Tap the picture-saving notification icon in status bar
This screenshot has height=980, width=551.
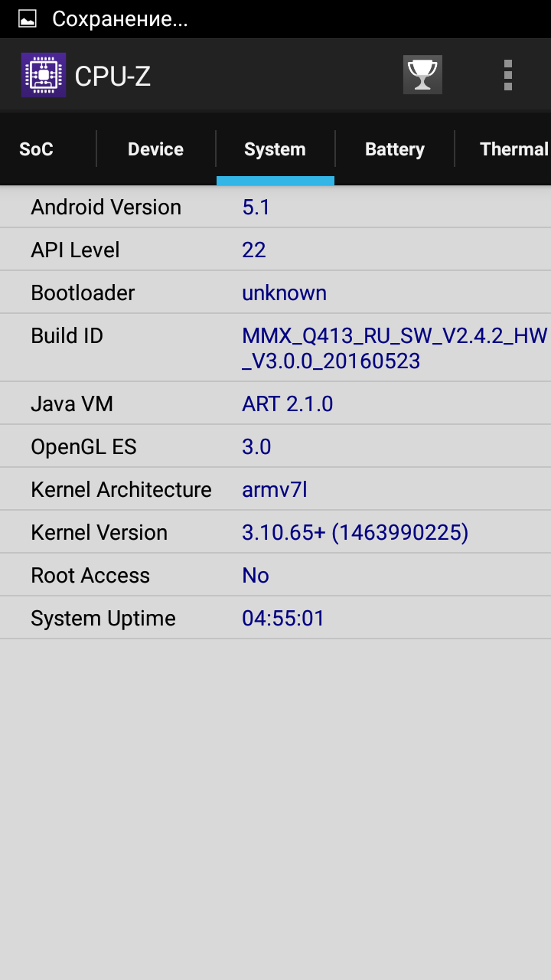(28, 19)
